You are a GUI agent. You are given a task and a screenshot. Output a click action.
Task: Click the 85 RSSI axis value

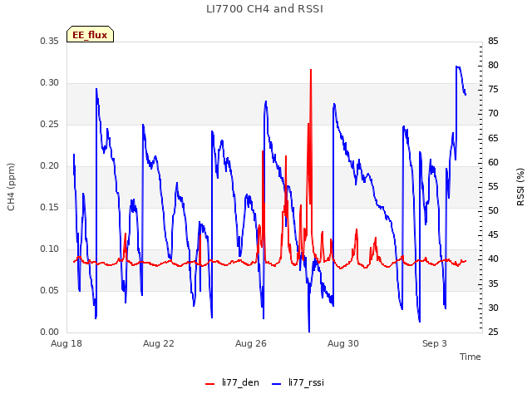tap(493, 42)
